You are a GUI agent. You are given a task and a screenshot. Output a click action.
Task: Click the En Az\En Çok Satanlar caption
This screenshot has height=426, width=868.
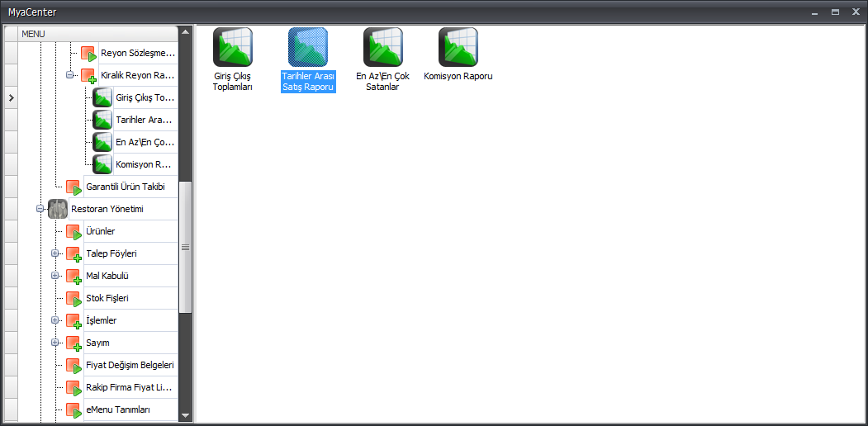click(x=383, y=82)
